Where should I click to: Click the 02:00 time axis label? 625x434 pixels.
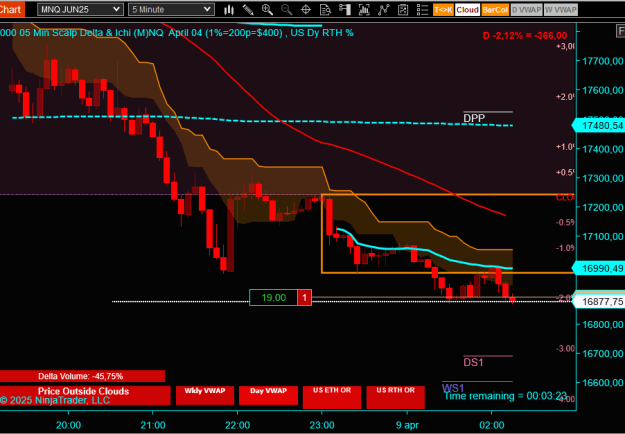491,425
